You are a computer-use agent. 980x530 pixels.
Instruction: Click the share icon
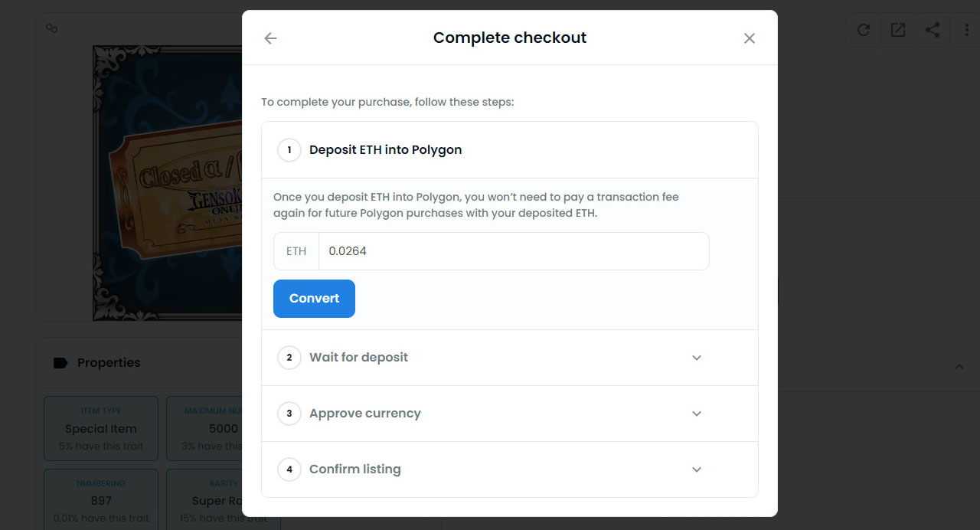coord(933,30)
